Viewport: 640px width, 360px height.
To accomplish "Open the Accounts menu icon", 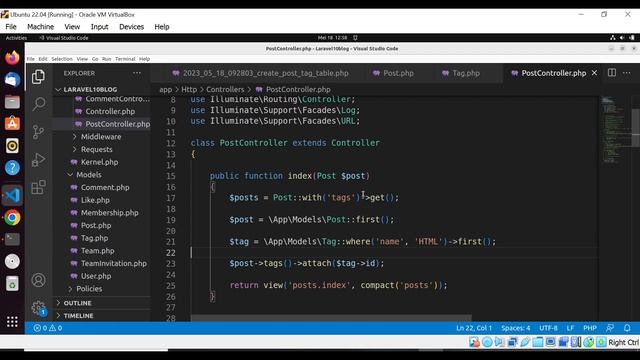I will (38, 280).
